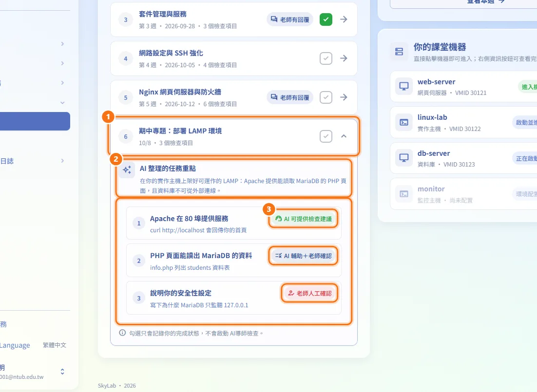The width and height of the screenshot is (537, 392).
Task: Click the info icon beside 勾選只會記錄
Action: click(x=122, y=333)
